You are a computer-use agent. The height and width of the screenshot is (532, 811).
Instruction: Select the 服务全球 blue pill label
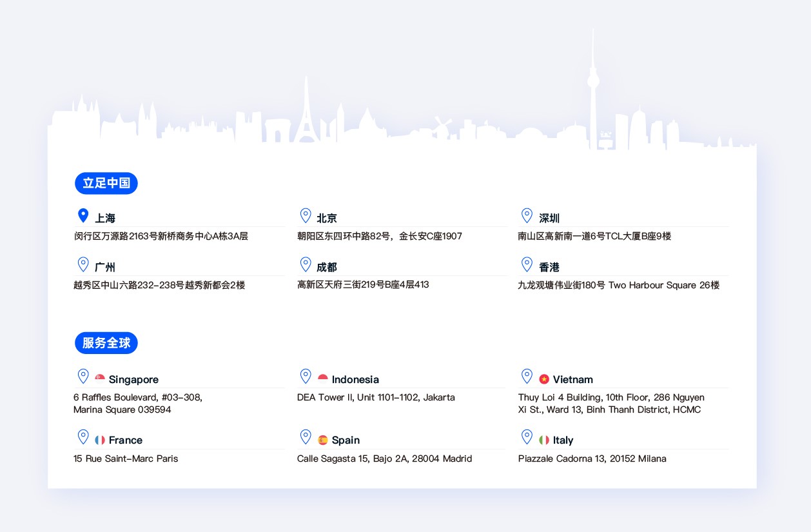point(106,343)
